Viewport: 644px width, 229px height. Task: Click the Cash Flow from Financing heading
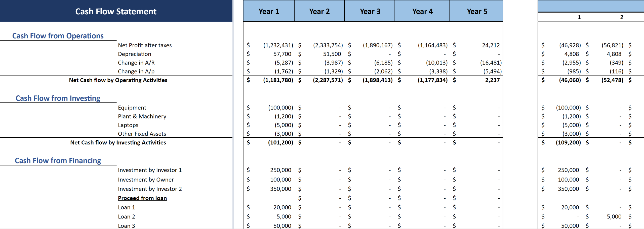point(58,160)
